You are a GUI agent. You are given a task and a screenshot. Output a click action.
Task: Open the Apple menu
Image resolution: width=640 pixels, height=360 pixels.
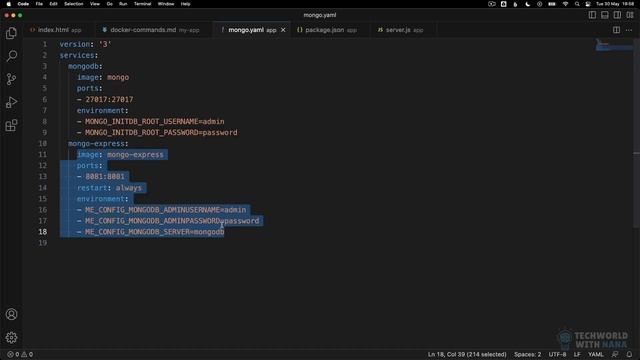(9, 4)
